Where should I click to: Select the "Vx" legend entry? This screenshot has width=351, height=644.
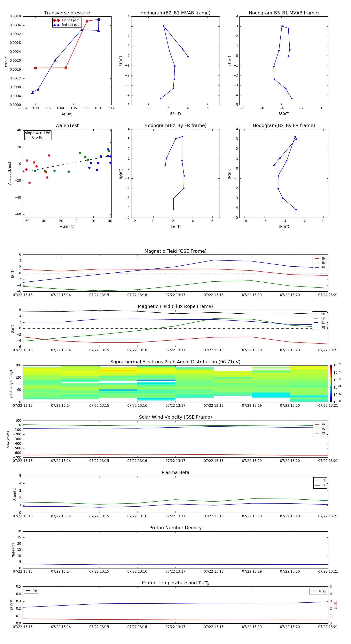tap(320, 424)
